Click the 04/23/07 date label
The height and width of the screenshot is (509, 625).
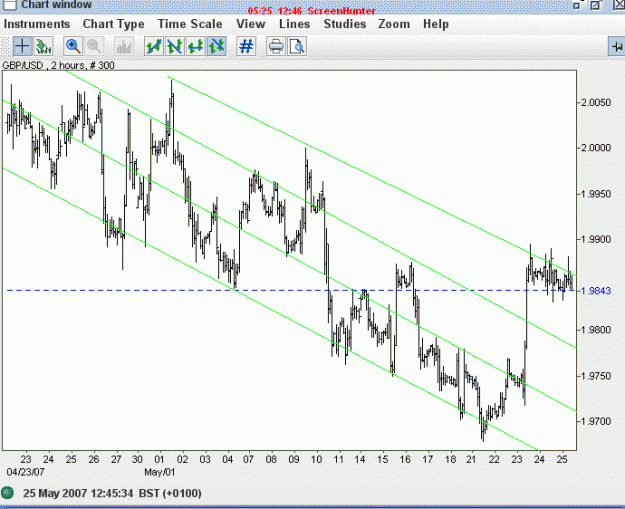[x=26, y=472]
